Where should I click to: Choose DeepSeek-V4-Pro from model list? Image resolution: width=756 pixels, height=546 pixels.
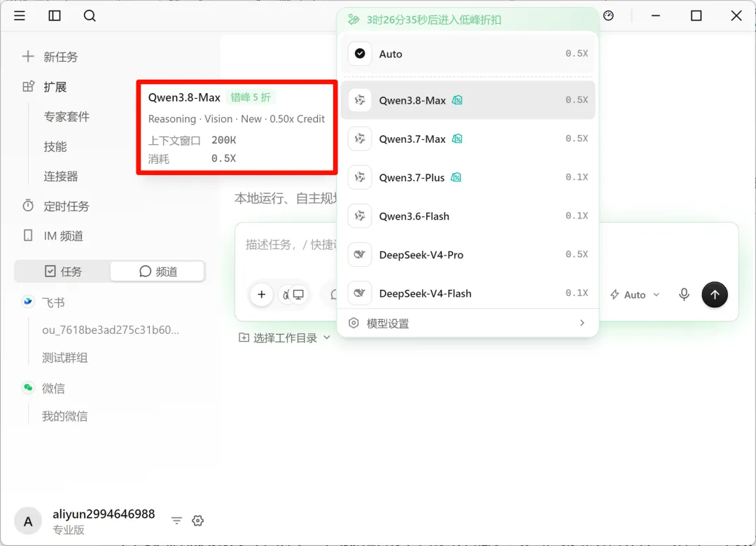tap(468, 255)
